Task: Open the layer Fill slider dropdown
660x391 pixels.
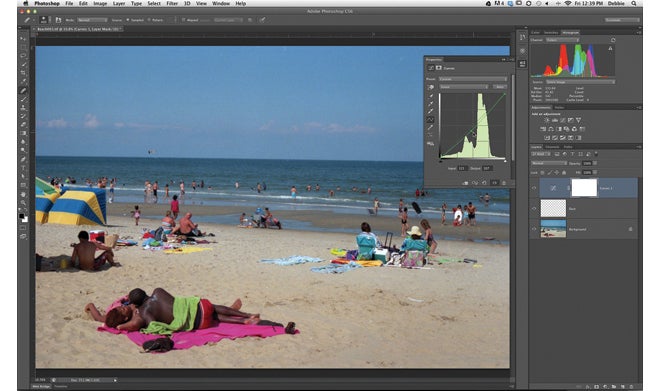Action: 595,173
